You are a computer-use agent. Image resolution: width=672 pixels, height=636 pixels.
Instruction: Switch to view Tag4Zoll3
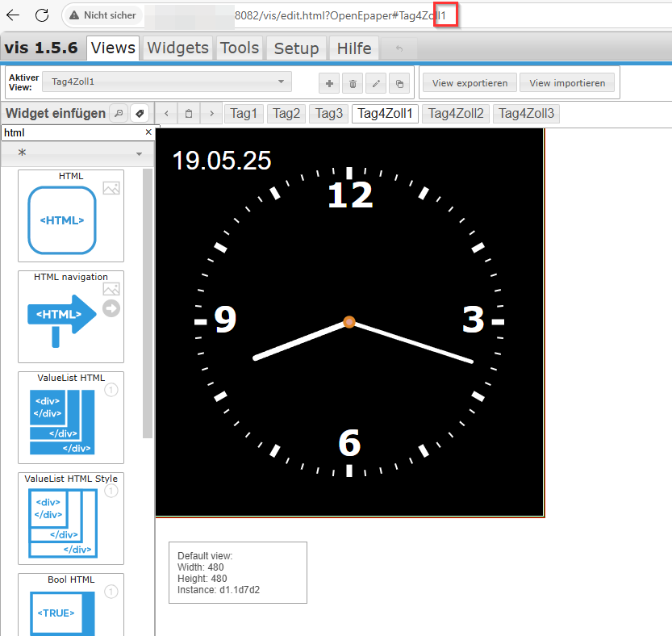pyautogui.click(x=526, y=114)
